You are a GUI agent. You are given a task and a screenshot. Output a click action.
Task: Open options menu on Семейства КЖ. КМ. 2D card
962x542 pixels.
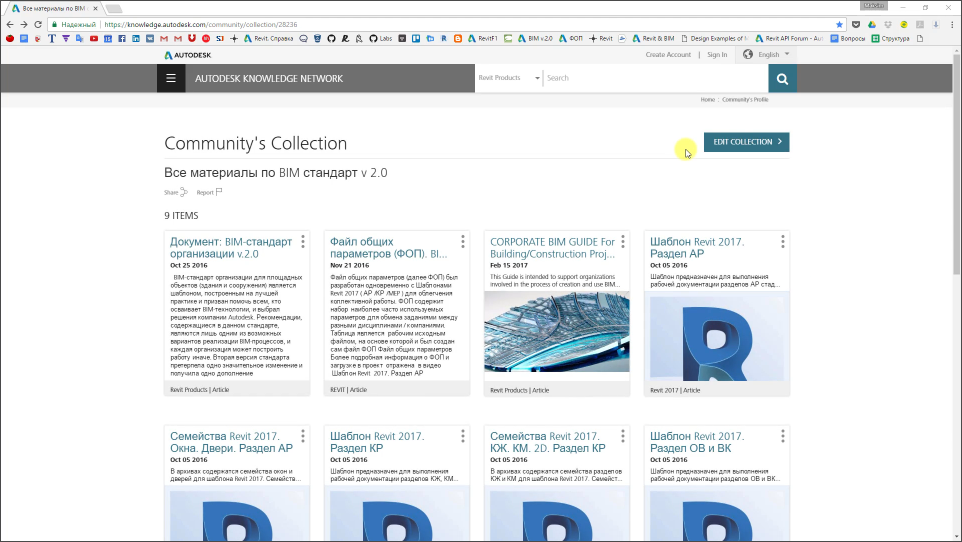point(623,436)
